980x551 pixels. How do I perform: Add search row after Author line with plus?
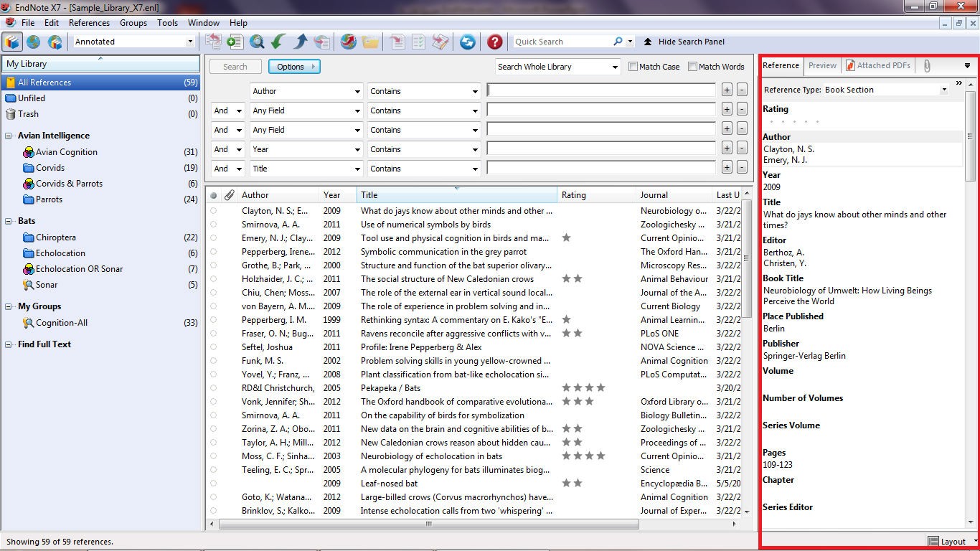click(x=727, y=90)
